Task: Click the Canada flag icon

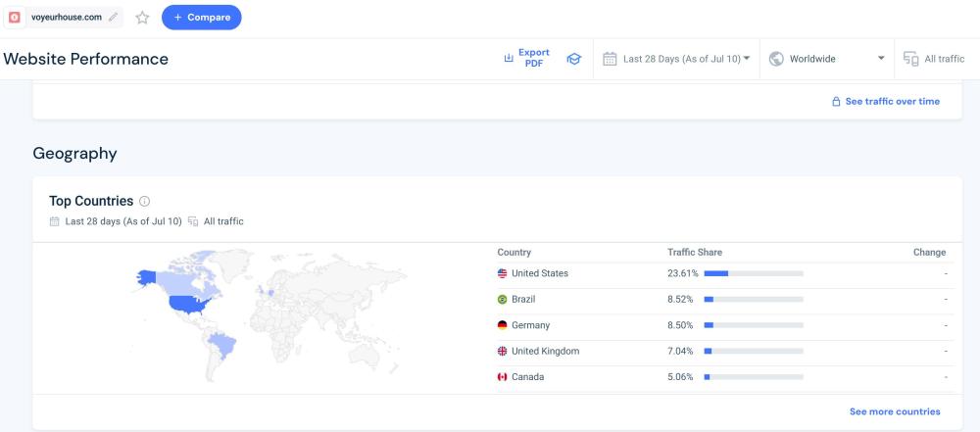Action: pos(503,377)
